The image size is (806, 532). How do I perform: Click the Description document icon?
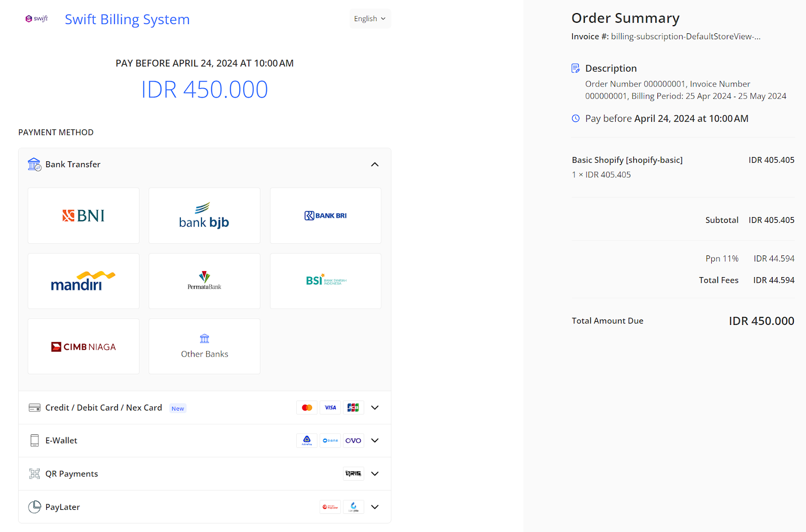pyautogui.click(x=576, y=68)
